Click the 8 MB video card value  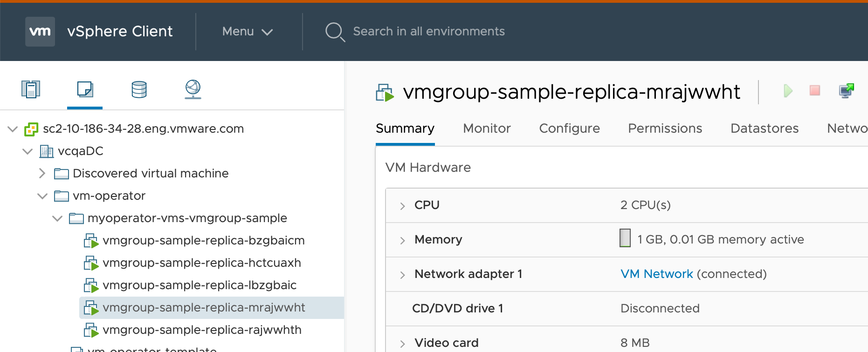[635, 343]
